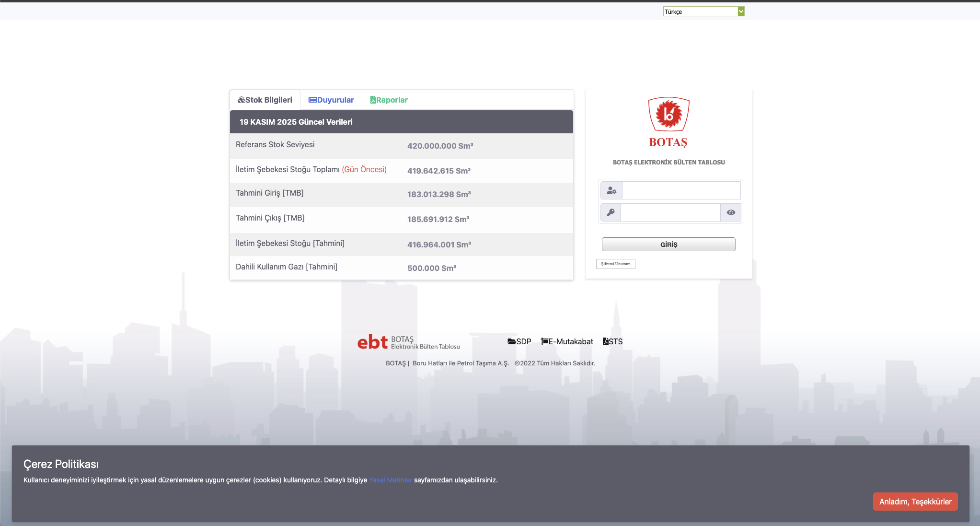Follow the Yasal Metinler link

click(x=390, y=480)
